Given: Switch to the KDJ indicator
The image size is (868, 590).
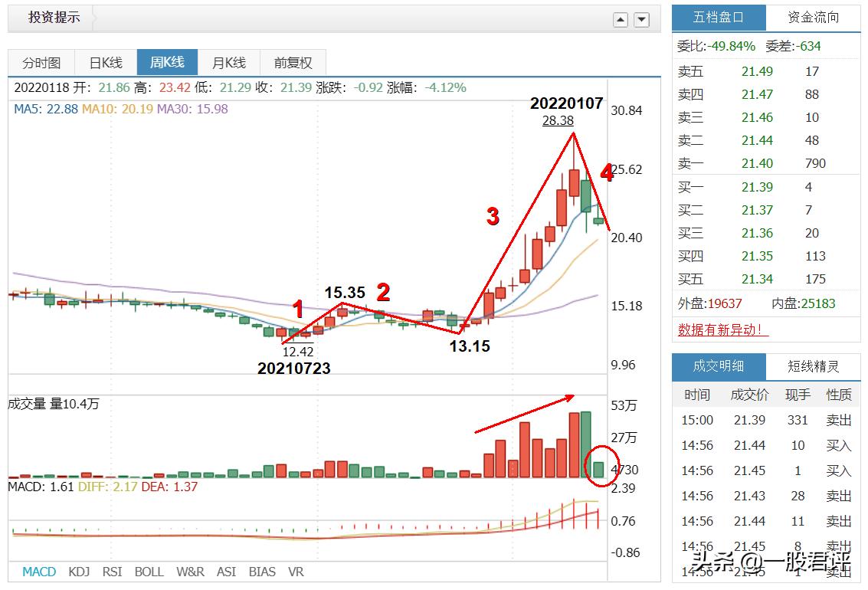Looking at the screenshot, I should tap(78, 572).
